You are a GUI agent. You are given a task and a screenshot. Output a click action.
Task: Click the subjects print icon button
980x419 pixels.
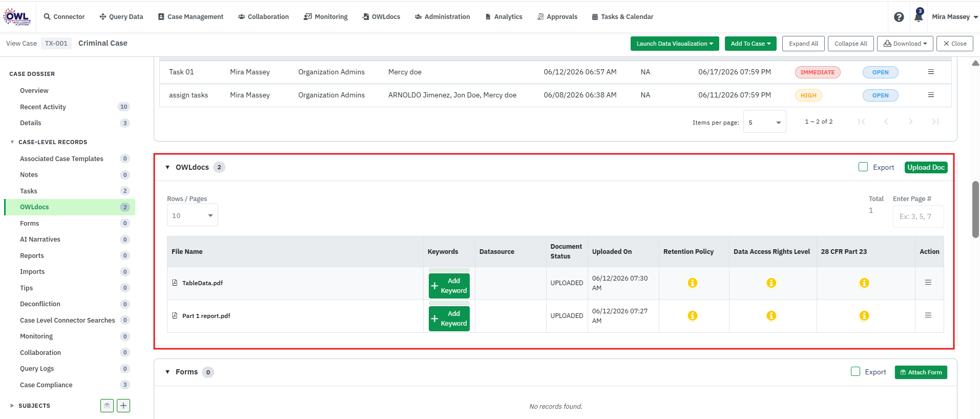[107, 406]
